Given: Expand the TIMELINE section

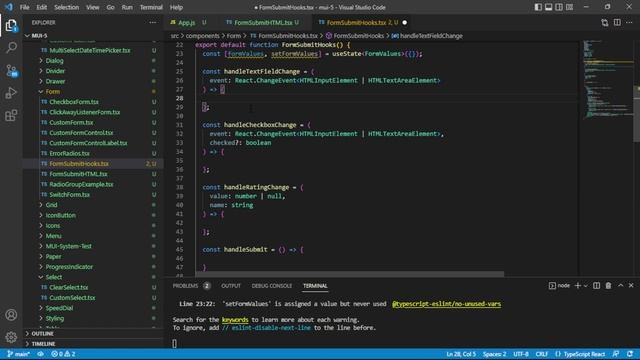Looking at the screenshot, I should [x=43, y=344].
